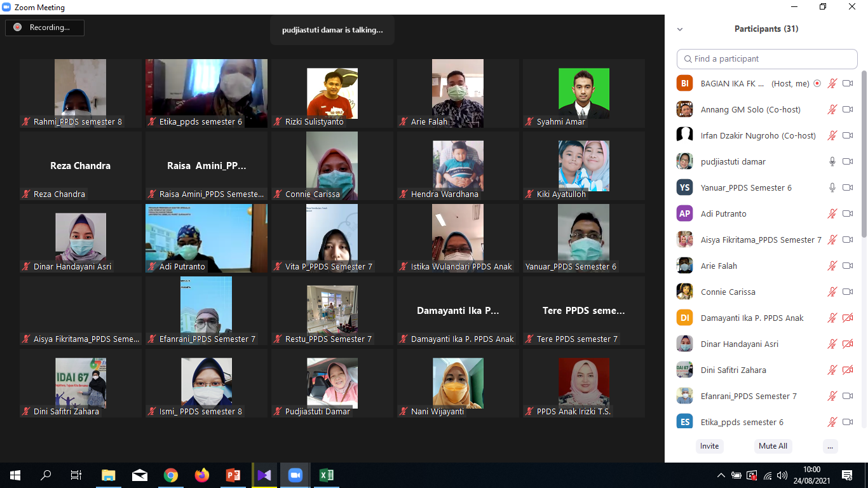Toggle video for Damayanti Ika P. PPDS Anak
The width and height of the screenshot is (868, 488).
847,318
